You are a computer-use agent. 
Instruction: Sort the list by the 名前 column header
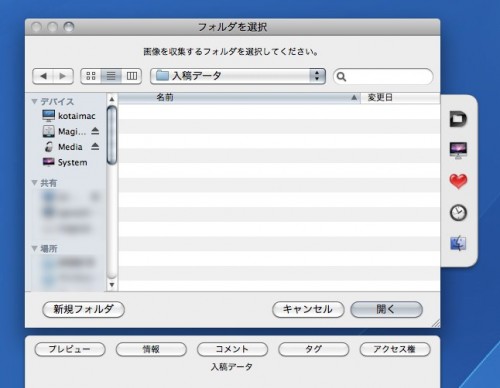pyautogui.click(x=239, y=98)
